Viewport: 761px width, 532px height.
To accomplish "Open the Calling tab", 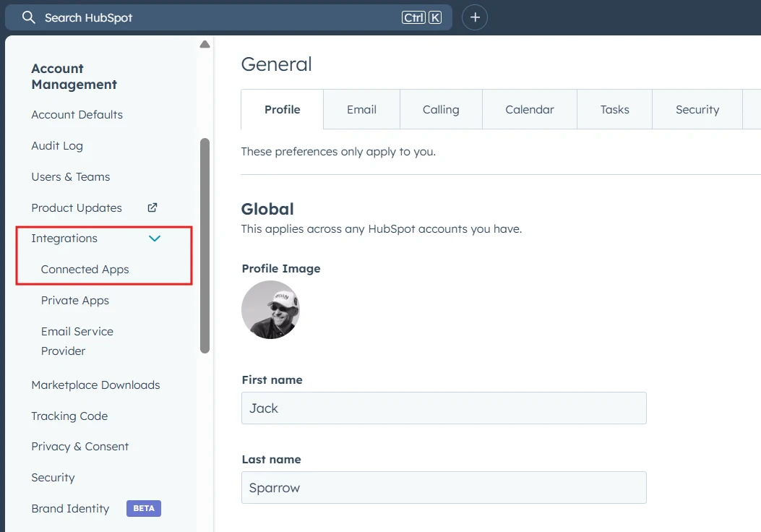I will 441,109.
